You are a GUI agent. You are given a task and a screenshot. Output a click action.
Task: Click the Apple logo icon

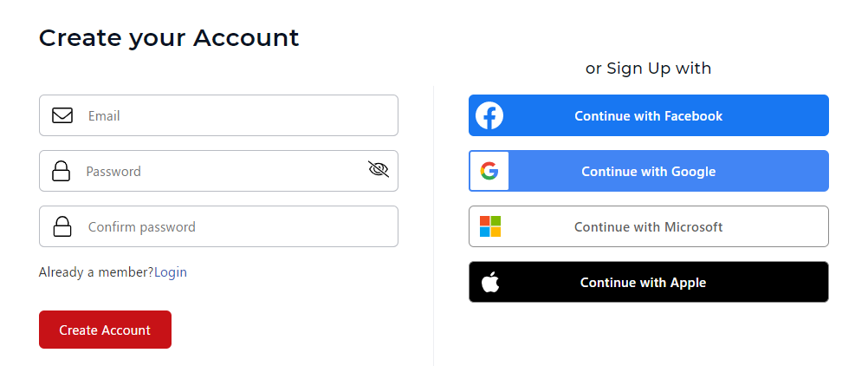[x=490, y=282]
